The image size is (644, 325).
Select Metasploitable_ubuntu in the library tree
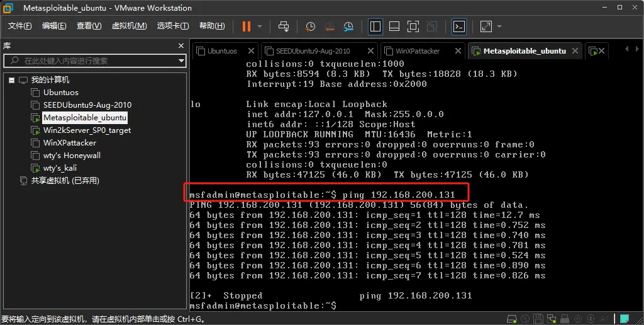85,118
